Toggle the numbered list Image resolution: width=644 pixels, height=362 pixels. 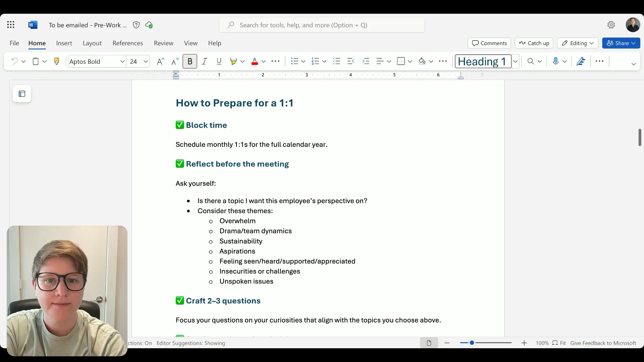pyautogui.click(x=315, y=61)
